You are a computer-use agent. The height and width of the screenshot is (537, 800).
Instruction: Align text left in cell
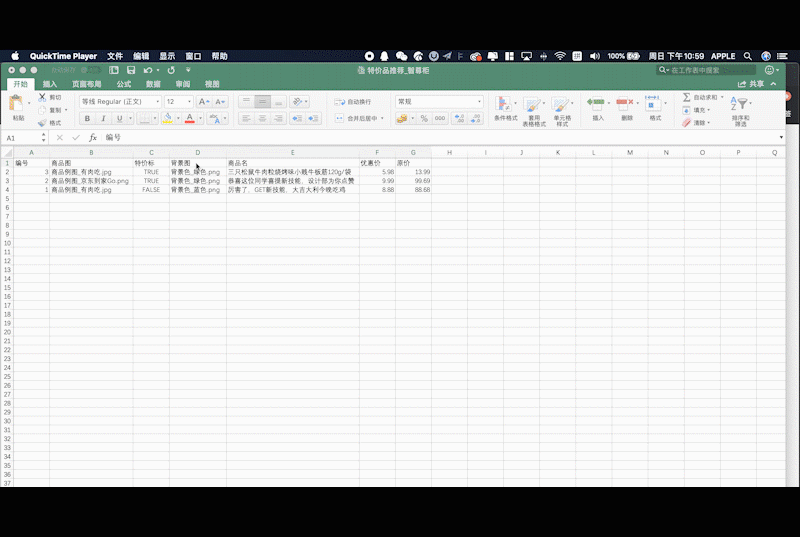click(x=246, y=118)
